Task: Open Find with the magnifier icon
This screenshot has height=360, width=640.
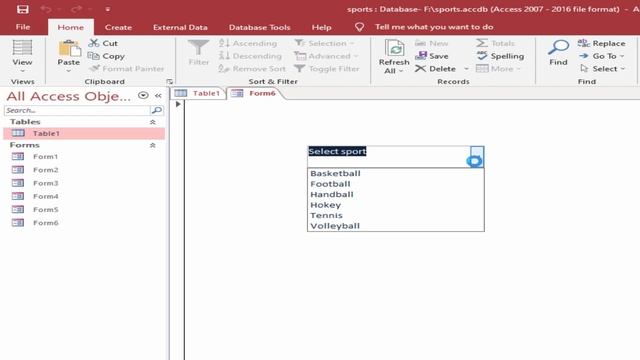Action: click(x=558, y=48)
